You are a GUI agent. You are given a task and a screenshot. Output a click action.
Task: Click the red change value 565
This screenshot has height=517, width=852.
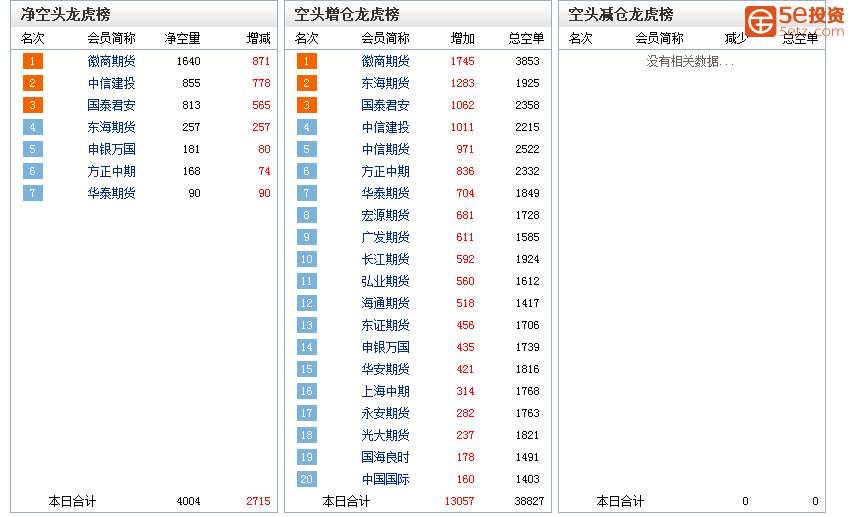click(261, 105)
